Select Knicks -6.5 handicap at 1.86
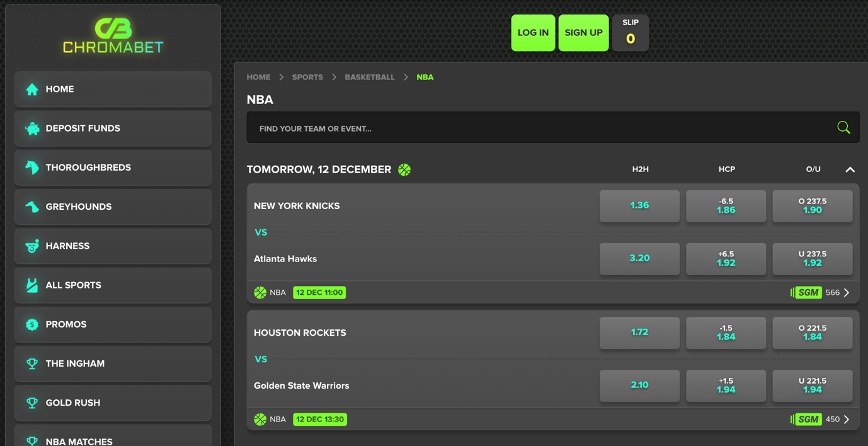 [726, 206]
